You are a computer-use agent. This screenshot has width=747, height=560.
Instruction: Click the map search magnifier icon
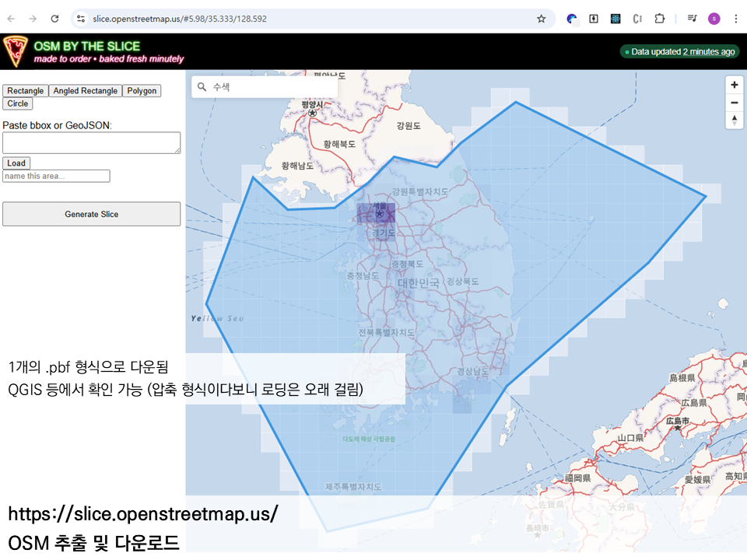pyautogui.click(x=202, y=86)
